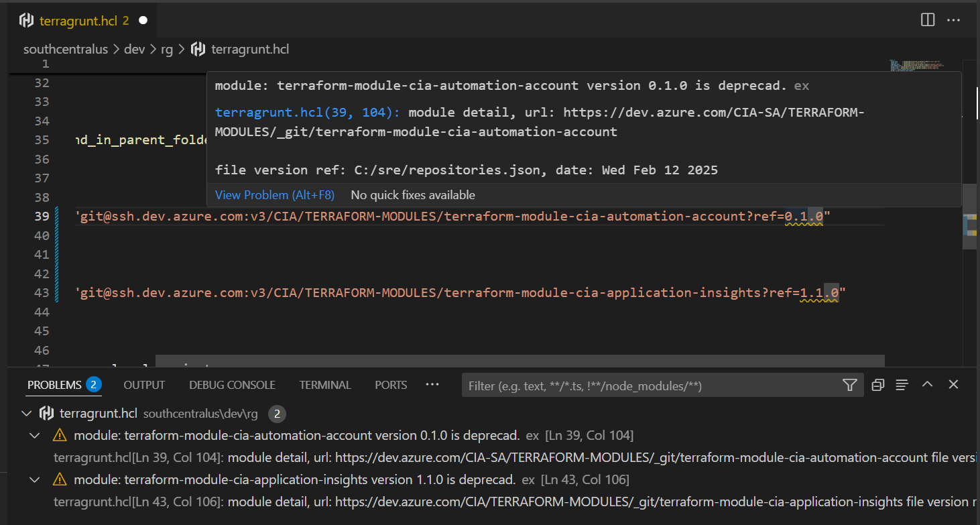Click 'No quick fixes available' text
Screen dimensions: 980x525
pyautogui.click(x=413, y=195)
